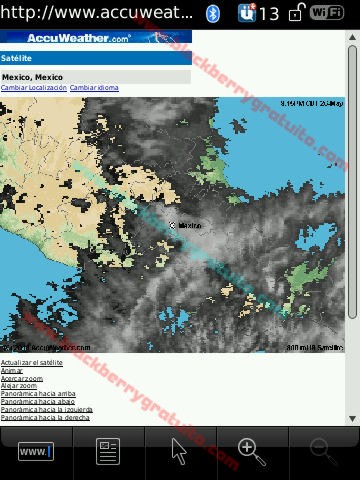The height and width of the screenshot is (480, 360).
Task: Click the scrollbar up arrow
Action: point(352,37)
